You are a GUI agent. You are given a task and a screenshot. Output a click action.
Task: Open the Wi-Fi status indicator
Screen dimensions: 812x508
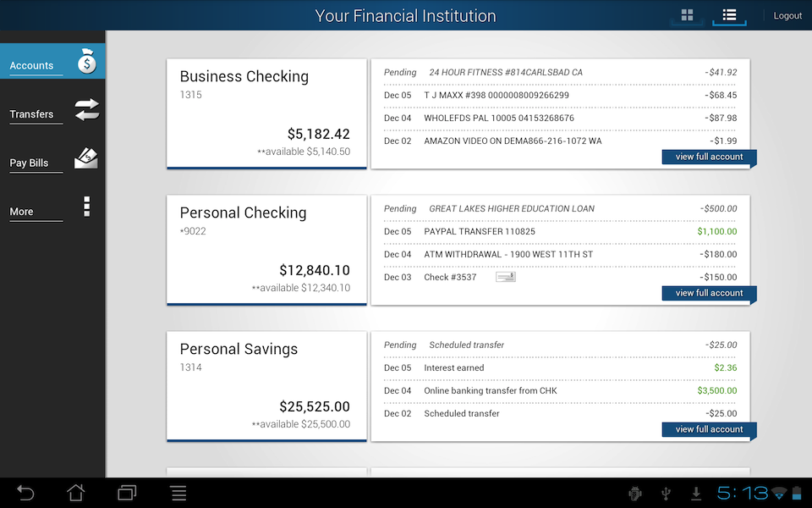(x=780, y=492)
